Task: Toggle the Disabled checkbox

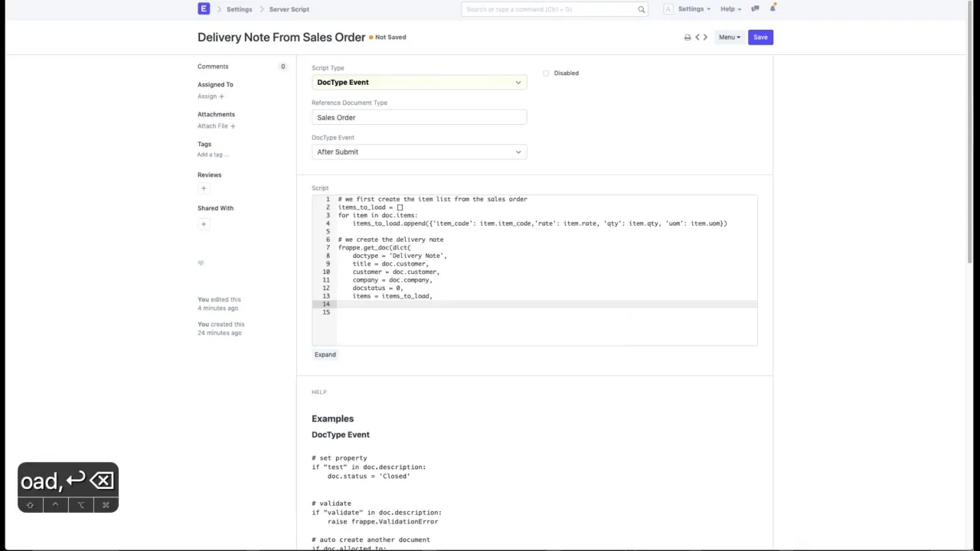Action: pyautogui.click(x=546, y=73)
